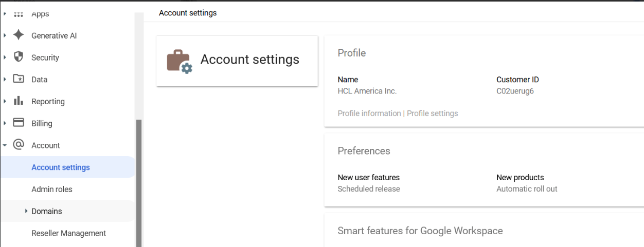Screen dimensions: 644x247
Task: Expand the Domains submenu arrow
Action: 26,211
